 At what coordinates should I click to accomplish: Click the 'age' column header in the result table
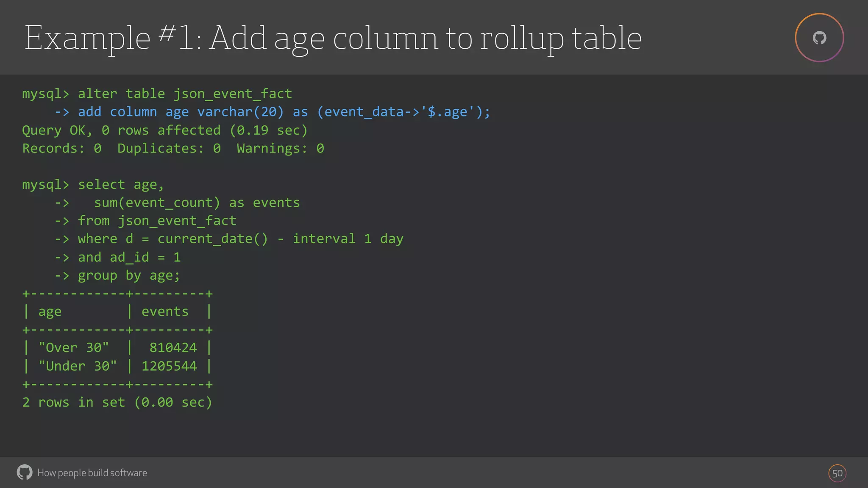[50, 312]
